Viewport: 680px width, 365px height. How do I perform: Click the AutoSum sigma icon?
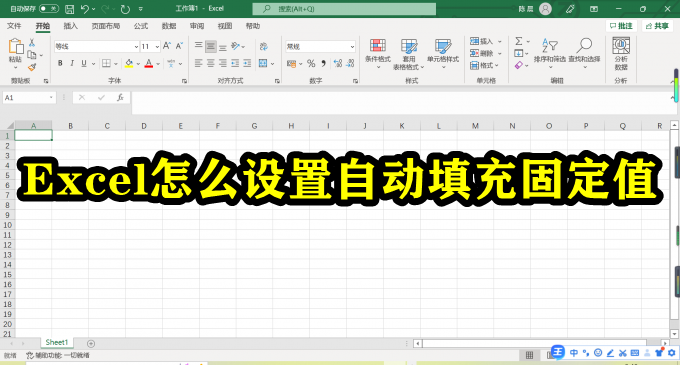[x=519, y=41]
